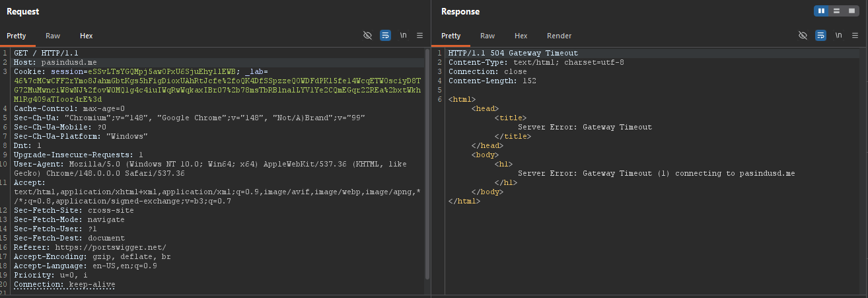868x298 pixels.
Task: Click 'HTTP/1.1 504 Gateway Timeout' status line
Action: point(513,53)
